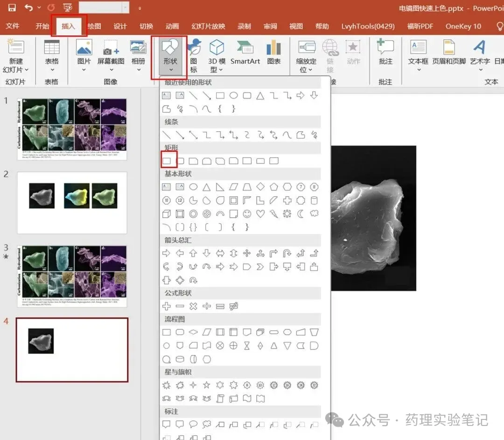Viewport: 504px width, 440px height.
Task: Select the cube shape in 基本形状
Action: coord(167,213)
